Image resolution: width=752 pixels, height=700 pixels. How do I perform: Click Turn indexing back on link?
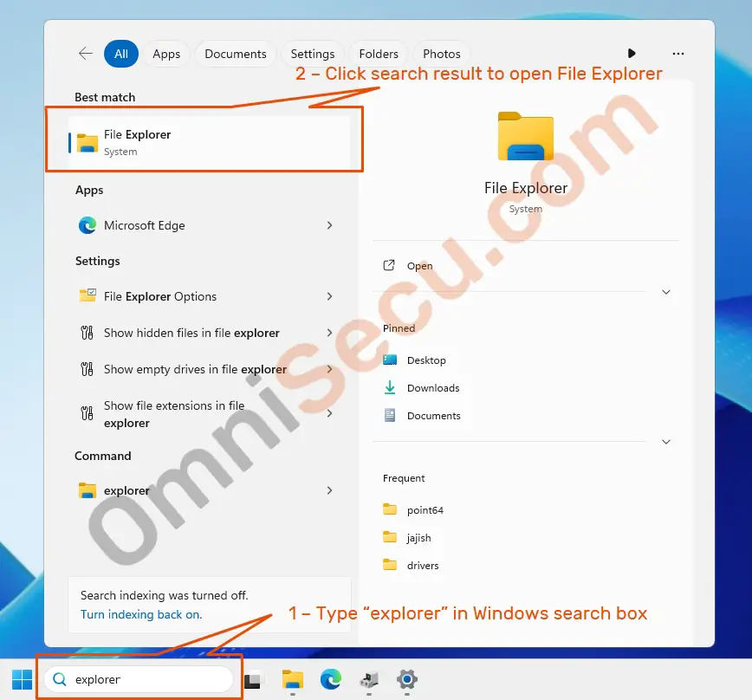[141, 614]
